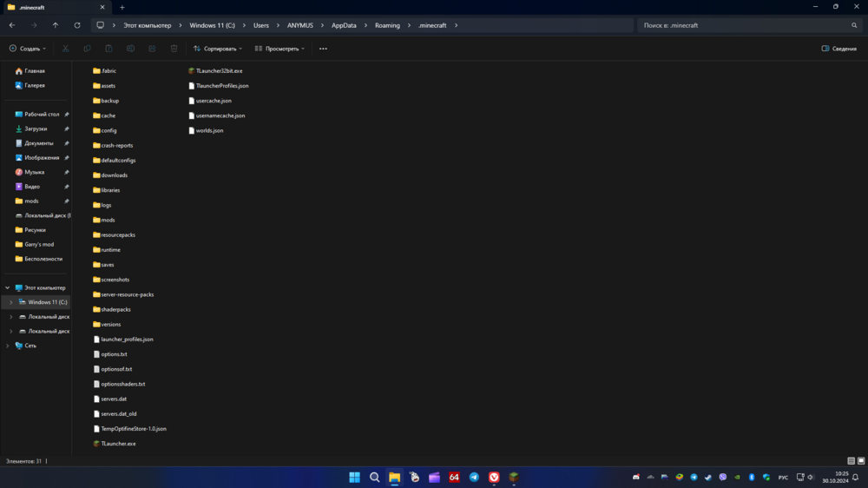
Task: Open clock and date in system tray
Action: [x=835, y=477]
